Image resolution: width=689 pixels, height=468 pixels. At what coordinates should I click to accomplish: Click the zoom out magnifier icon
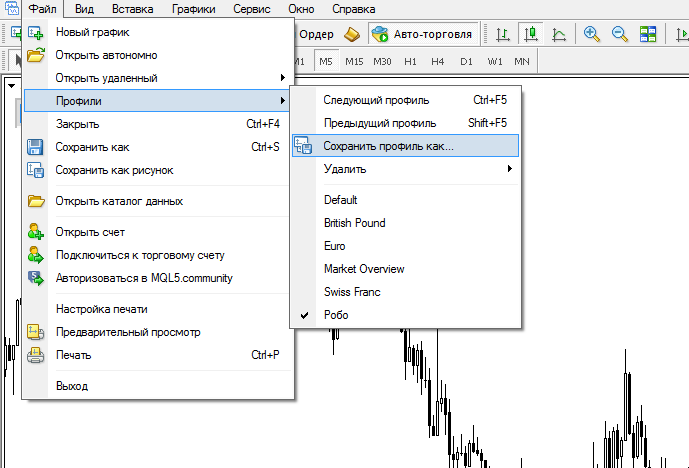[620, 34]
